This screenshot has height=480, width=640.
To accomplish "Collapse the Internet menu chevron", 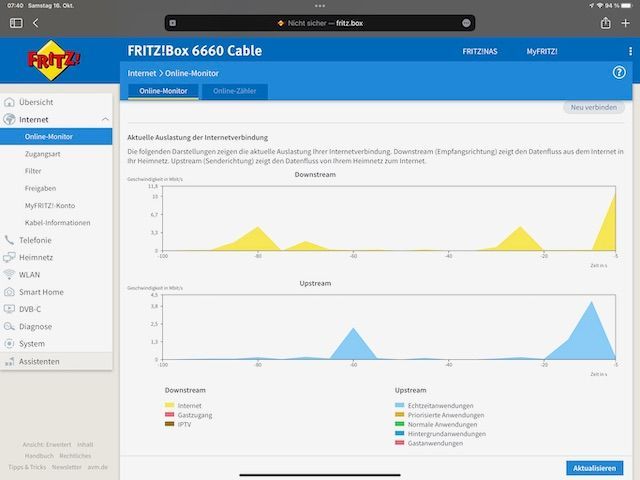I will [105, 119].
